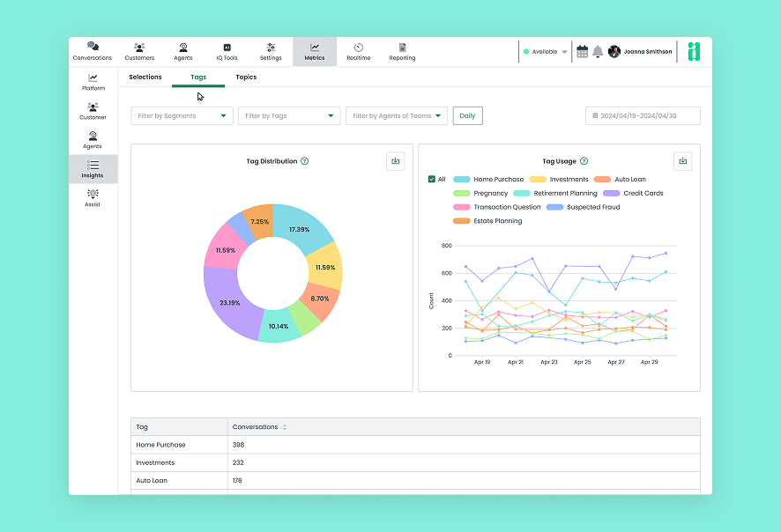The image size is (781, 532).
Task: Open Insights in the left sidebar
Action: [93, 169]
